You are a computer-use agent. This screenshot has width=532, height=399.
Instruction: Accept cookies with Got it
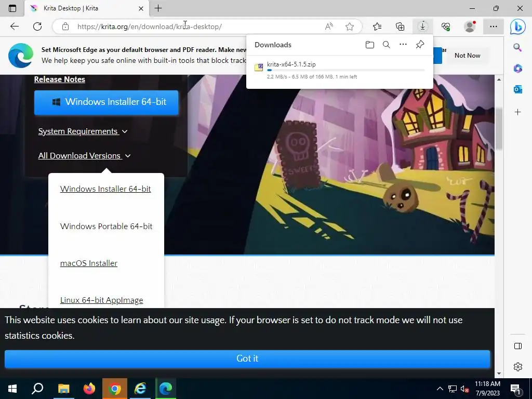click(247, 358)
